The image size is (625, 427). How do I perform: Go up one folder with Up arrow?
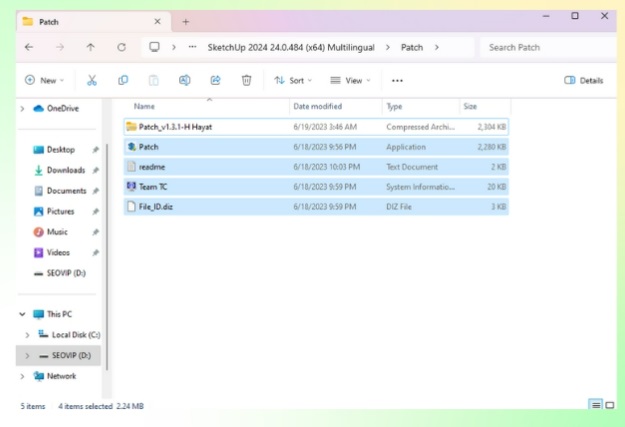90,47
